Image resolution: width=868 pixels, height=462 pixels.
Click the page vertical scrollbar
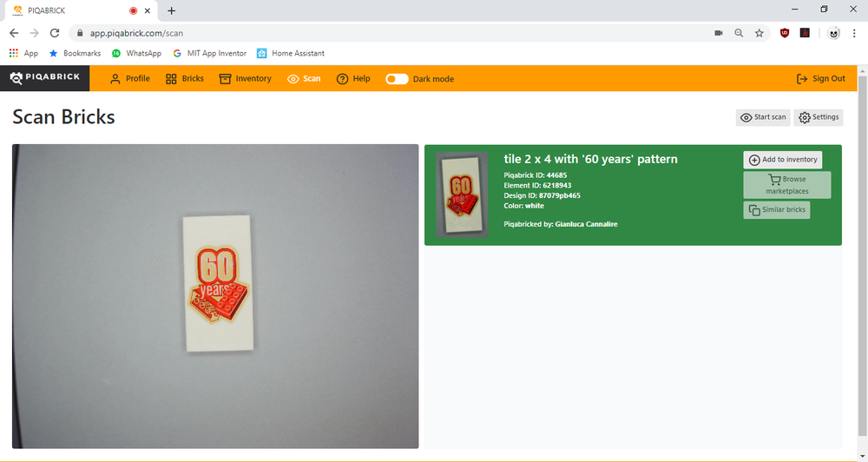(x=863, y=254)
